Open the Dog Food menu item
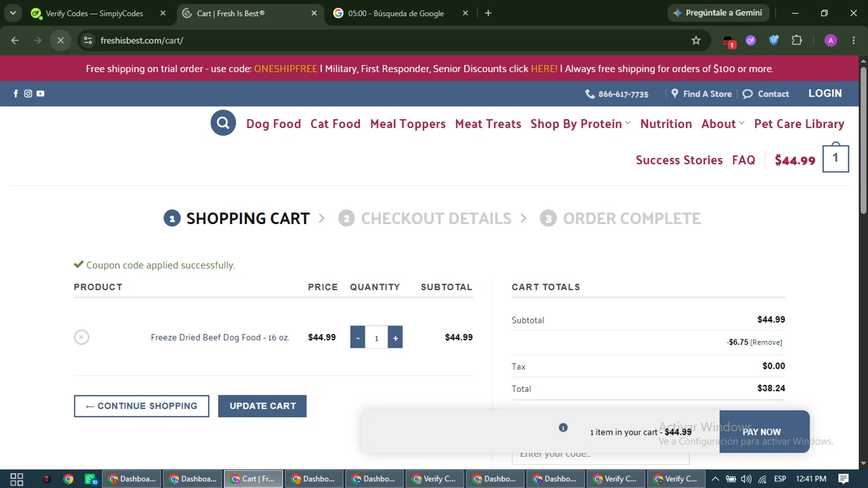This screenshot has height=488, width=868. point(274,124)
